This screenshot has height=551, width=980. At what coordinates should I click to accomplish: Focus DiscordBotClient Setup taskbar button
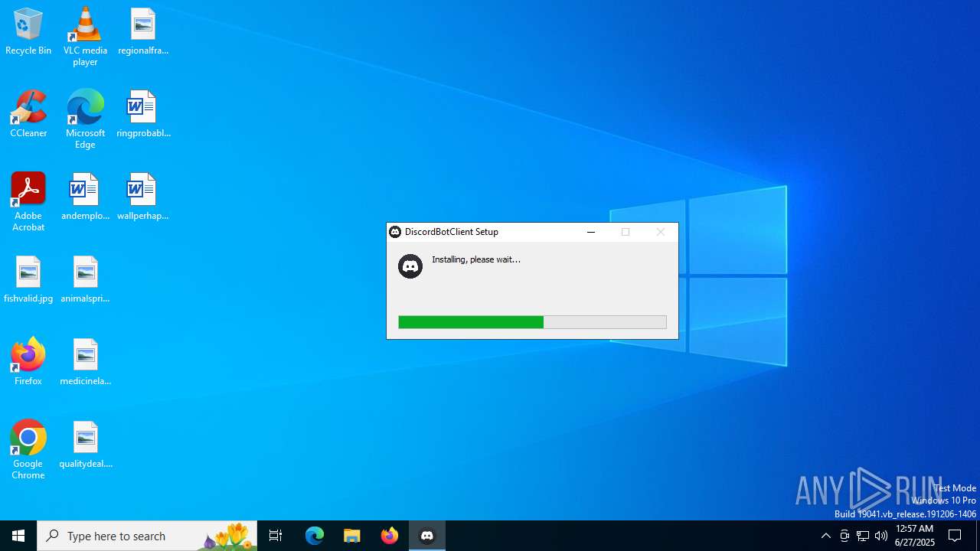(427, 536)
